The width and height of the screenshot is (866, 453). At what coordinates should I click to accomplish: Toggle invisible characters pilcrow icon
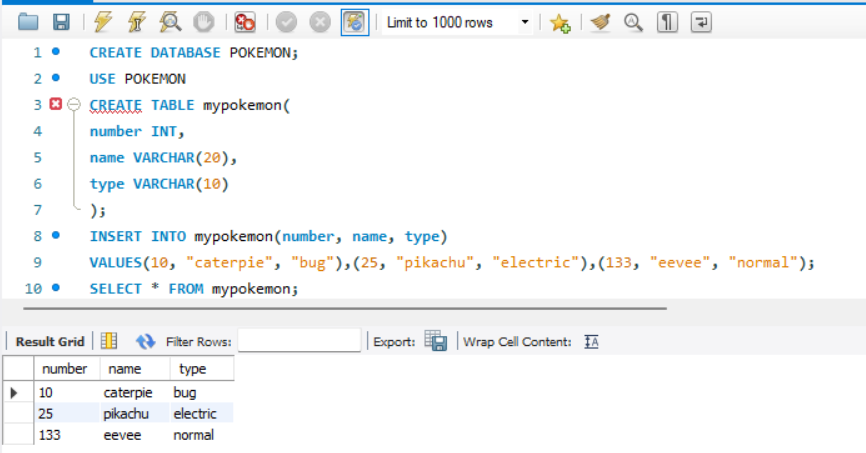[667, 23]
